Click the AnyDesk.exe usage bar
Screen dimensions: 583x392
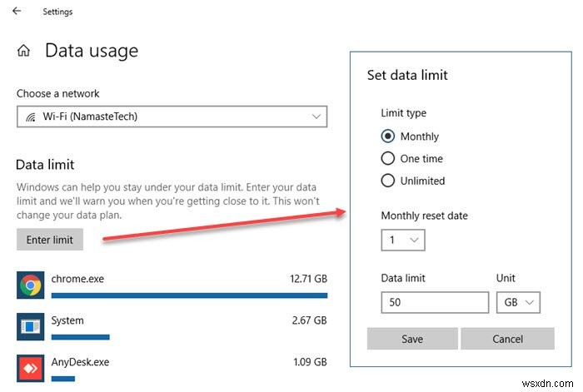point(62,379)
